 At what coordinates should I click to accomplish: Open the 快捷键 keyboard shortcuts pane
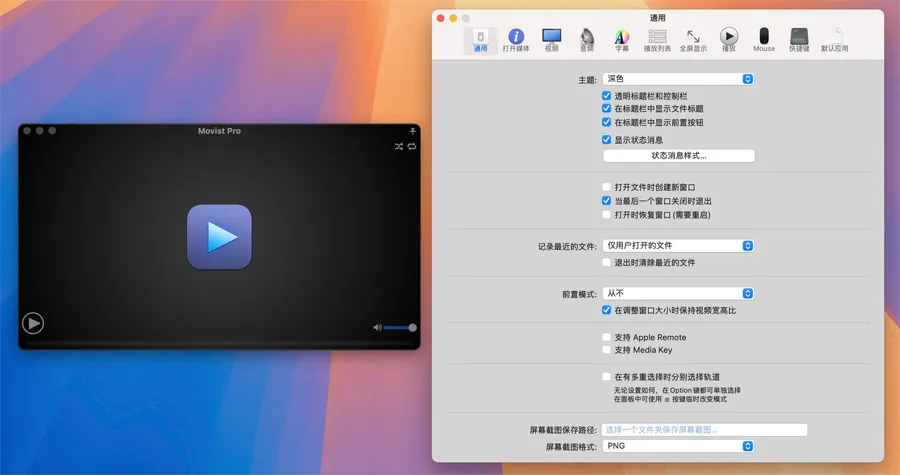pos(798,39)
